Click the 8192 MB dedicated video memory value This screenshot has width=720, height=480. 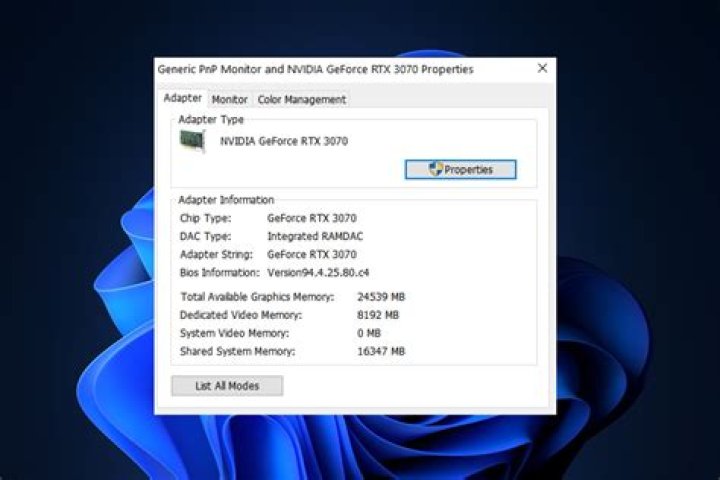(x=378, y=315)
